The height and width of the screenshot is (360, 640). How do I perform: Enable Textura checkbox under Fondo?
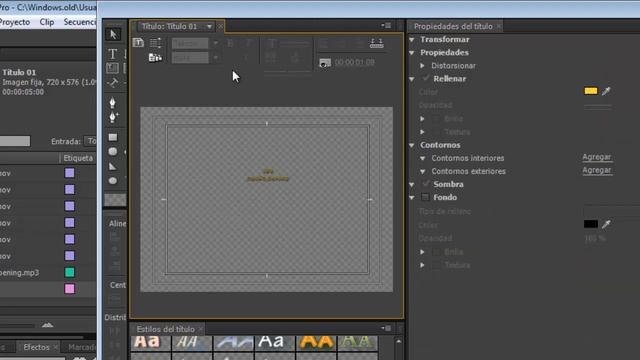pos(436,265)
